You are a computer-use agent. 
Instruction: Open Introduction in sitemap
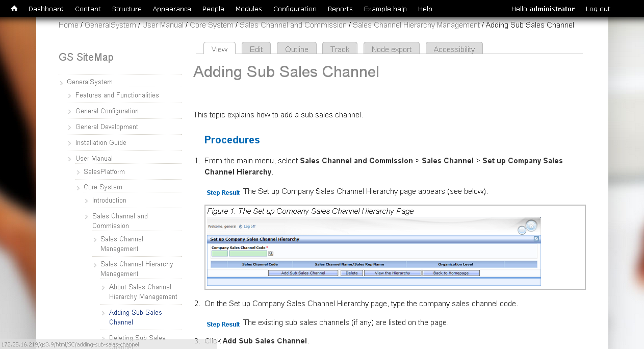click(x=109, y=200)
